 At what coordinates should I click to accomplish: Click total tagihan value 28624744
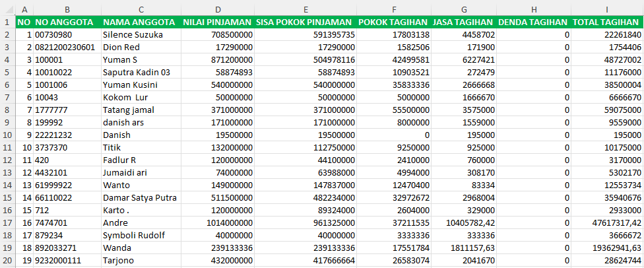(x=607, y=260)
